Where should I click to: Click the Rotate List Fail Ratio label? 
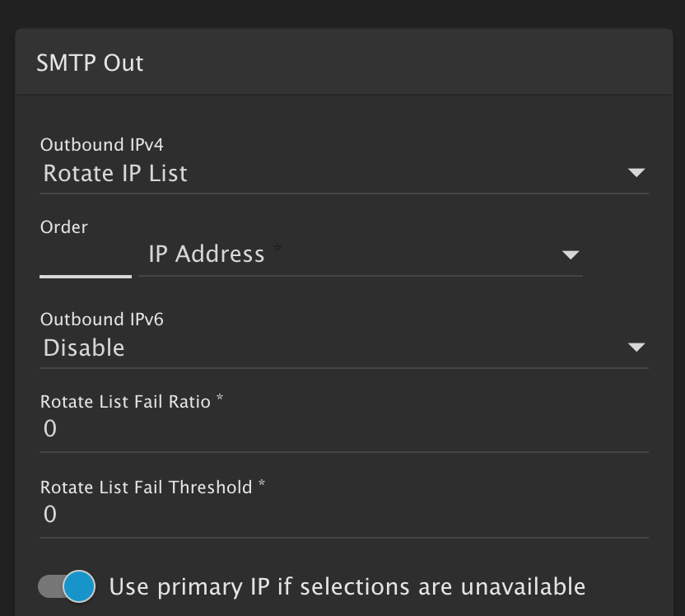click(126, 402)
